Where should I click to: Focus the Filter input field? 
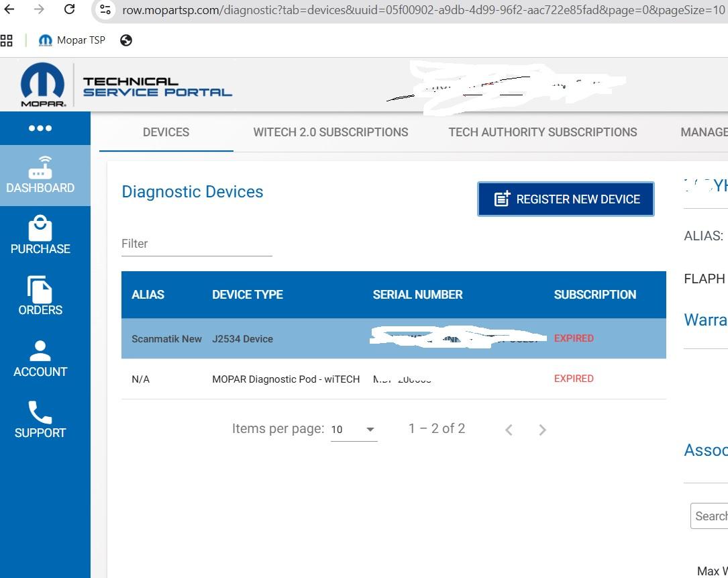197,244
